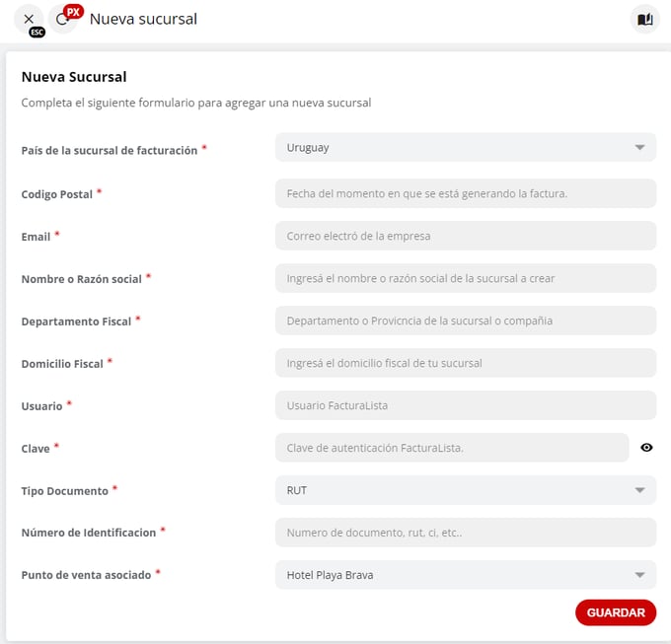Click the red PX badge
Screen dimensions: 671x644
click(73, 11)
